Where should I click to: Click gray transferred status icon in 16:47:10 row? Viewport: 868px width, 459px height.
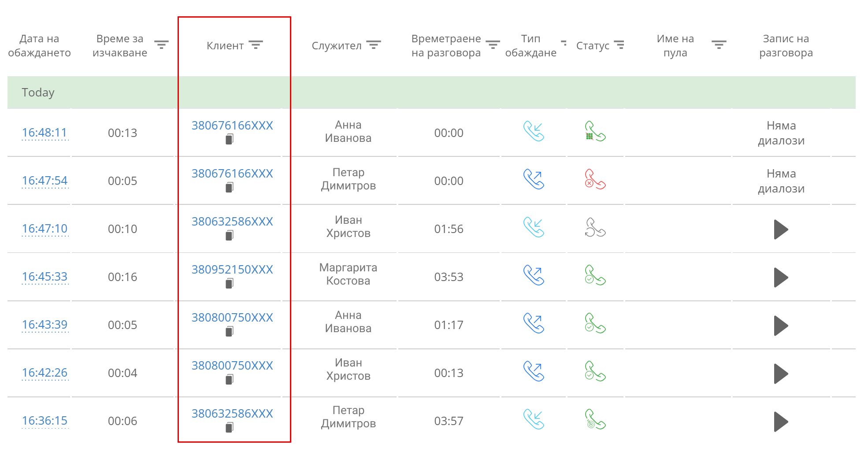tap(595, 227)
